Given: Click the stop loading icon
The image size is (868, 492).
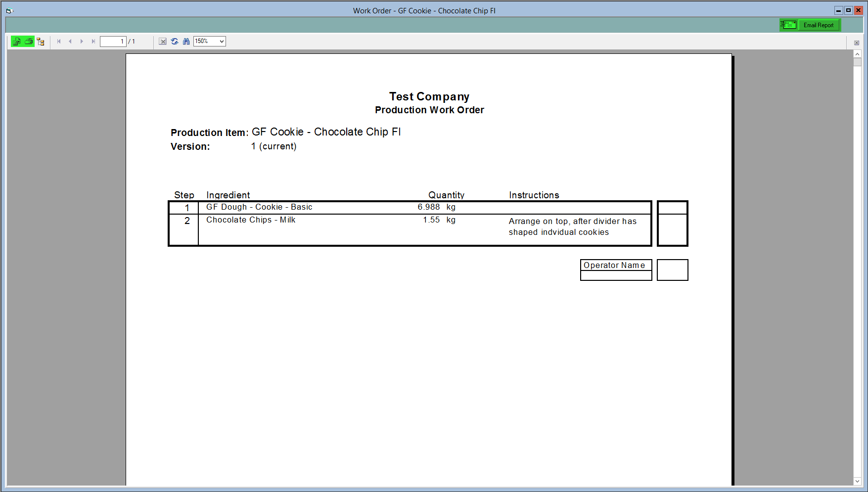Looking at the screenshot, I should tap(163, 42).
